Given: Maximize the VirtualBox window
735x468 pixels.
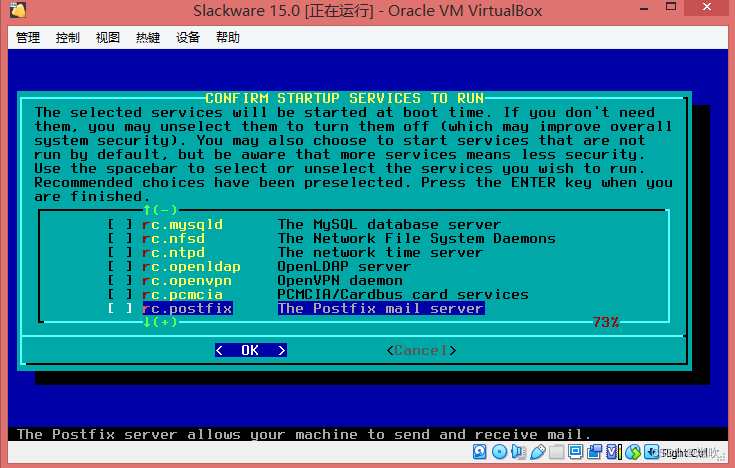Looking at the screenshot, I should point(671,7).
